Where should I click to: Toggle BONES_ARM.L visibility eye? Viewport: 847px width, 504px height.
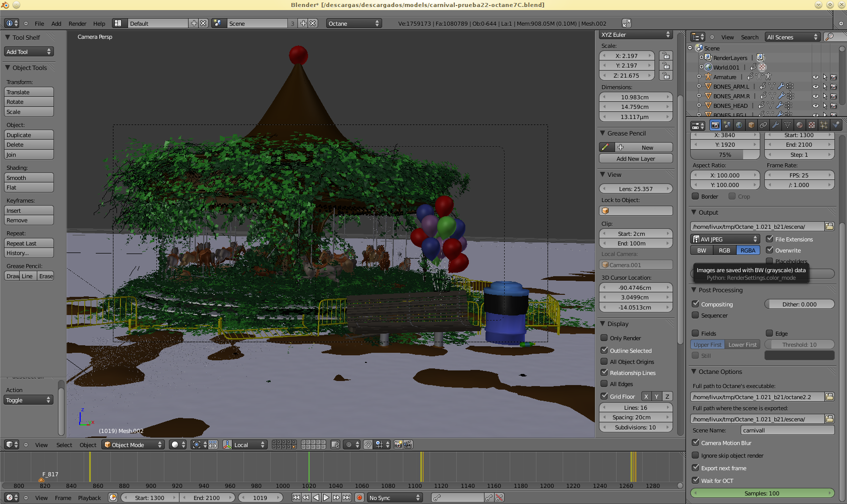click(815, 87)
